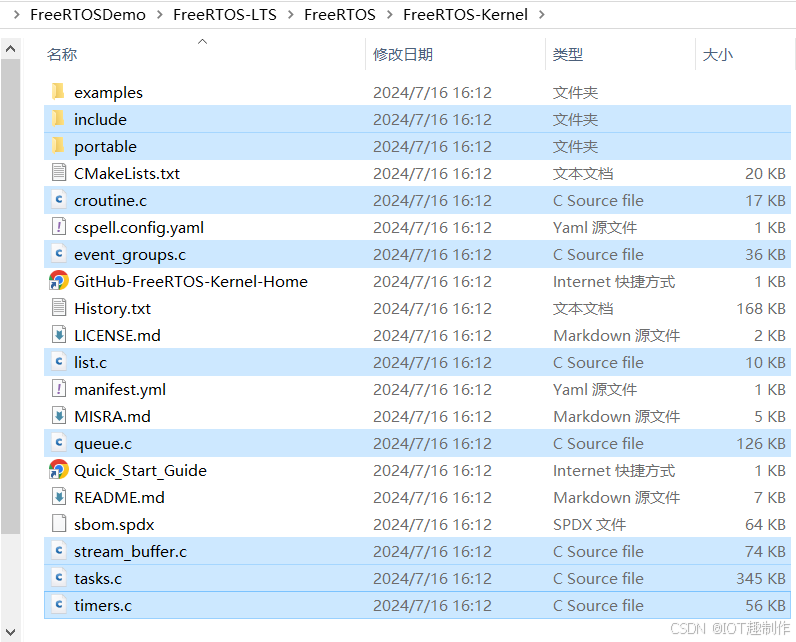796x642 pixels.
Task: Click the croutine.c C file icon
Action: click(x=59, y=199)
